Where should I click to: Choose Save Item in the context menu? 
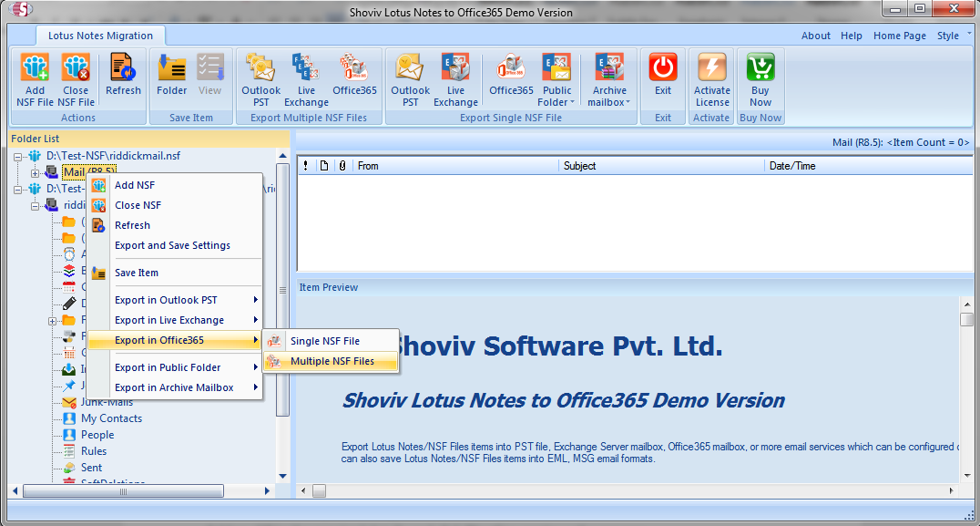pos(174,273)
